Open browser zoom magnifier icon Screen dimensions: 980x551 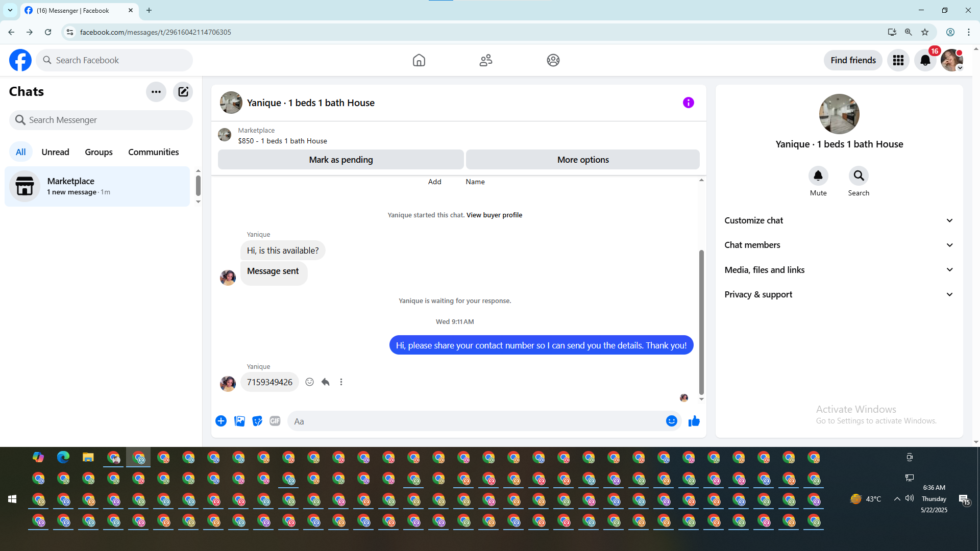click(x=908, y=32)
